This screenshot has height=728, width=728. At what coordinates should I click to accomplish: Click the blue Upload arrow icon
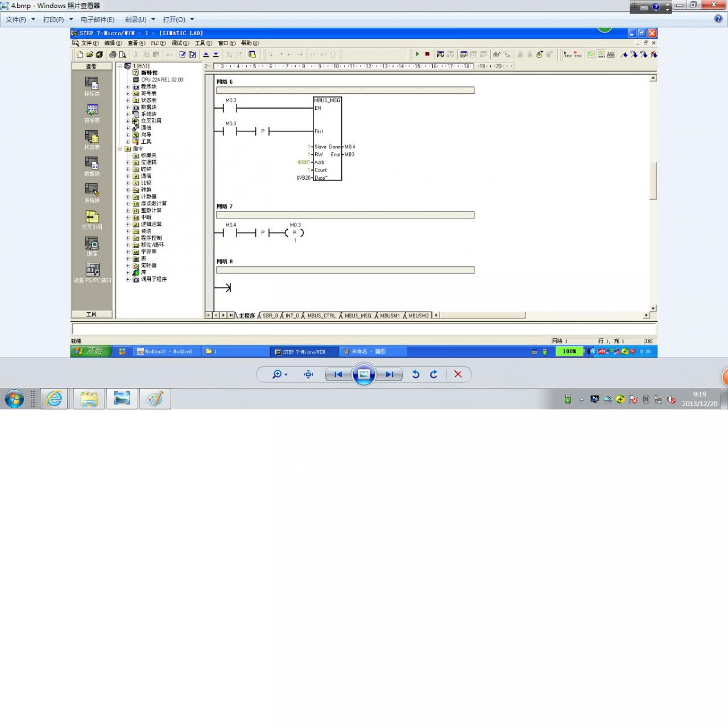(206, 55)
